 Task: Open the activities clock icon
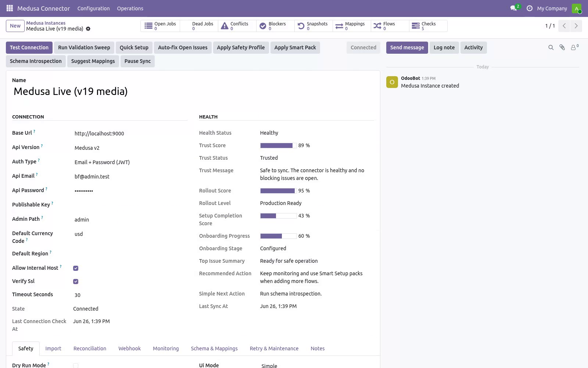tap(530, 8)
